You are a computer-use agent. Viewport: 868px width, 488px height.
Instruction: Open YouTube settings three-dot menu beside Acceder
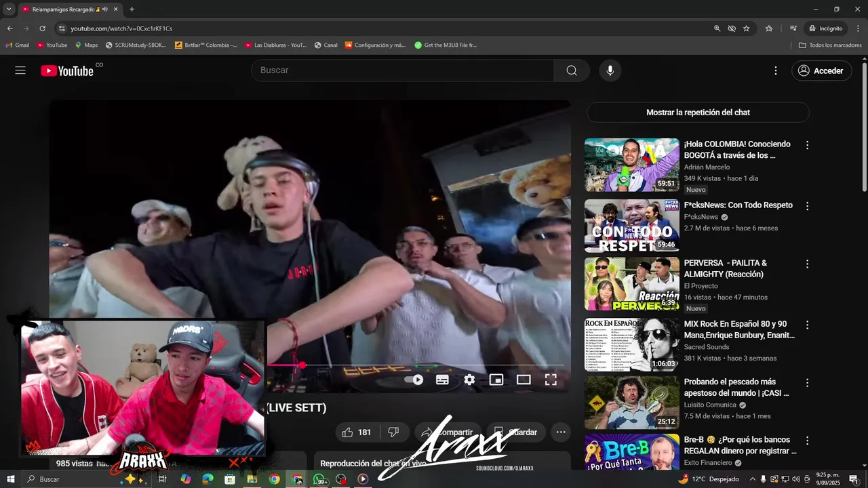click(x=776, y=70)
